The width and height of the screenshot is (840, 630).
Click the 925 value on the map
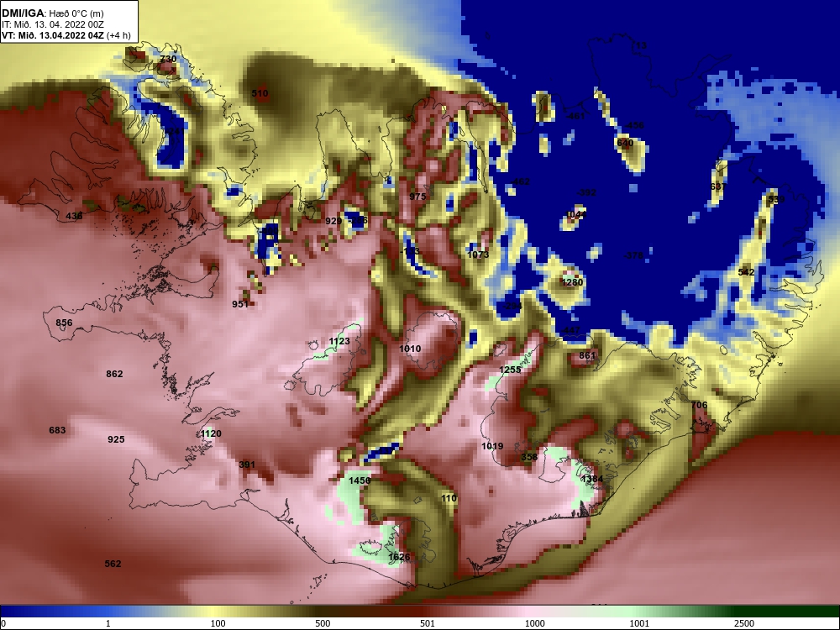[116, 439]
